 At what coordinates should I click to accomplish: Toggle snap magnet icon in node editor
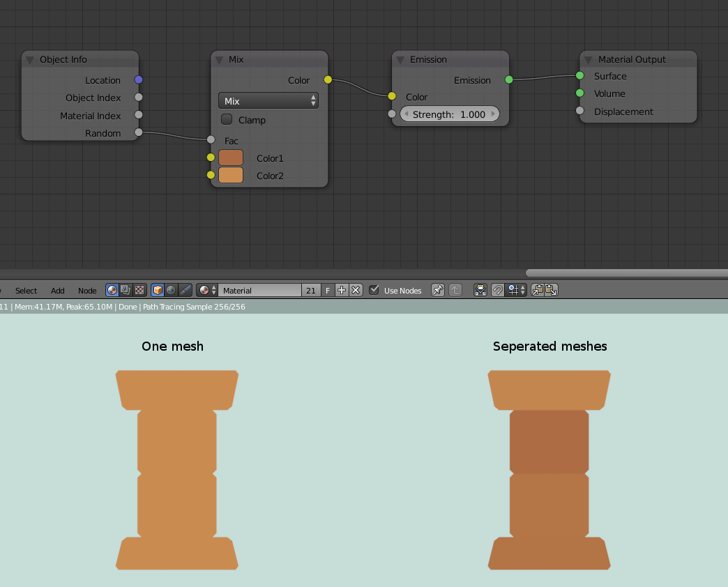click(x=497, y=291)
